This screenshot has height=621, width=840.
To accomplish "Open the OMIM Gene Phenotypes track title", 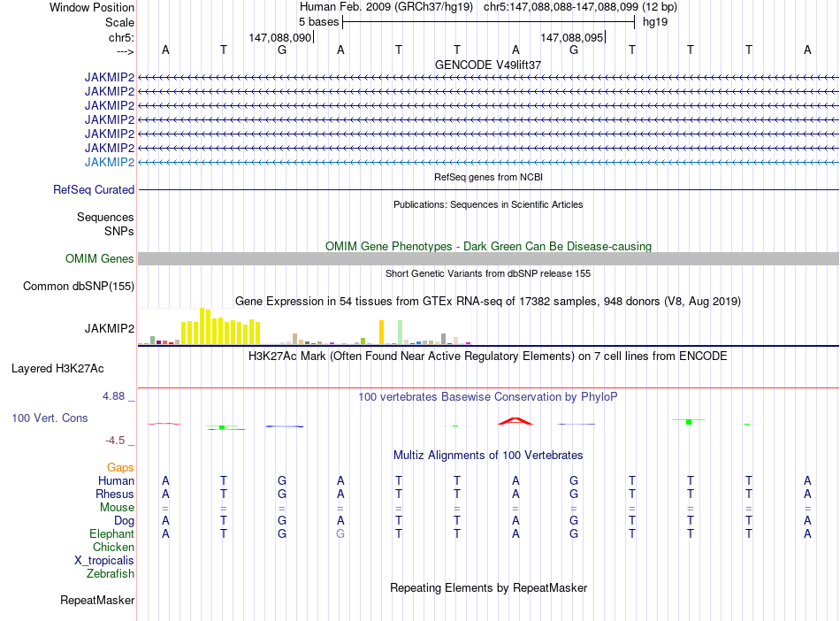I will 489,247.
